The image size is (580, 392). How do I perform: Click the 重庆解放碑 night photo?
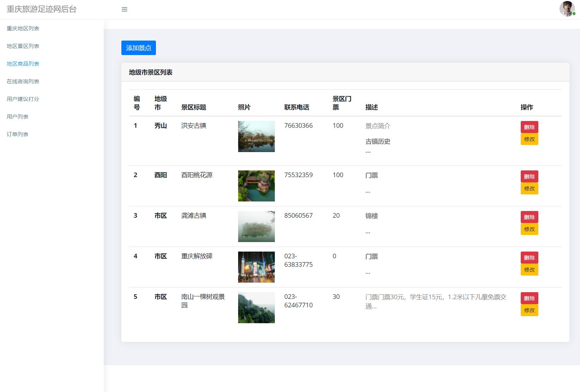pos(256,267)
